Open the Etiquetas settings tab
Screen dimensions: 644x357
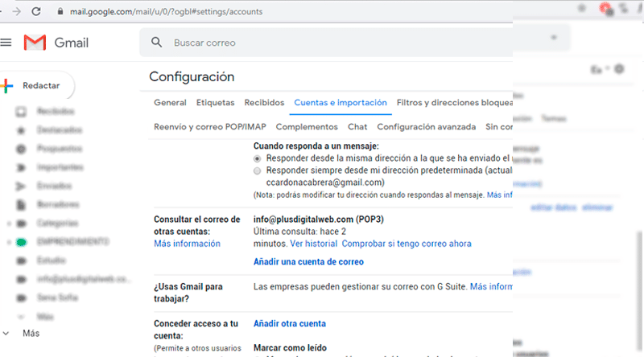215,103
